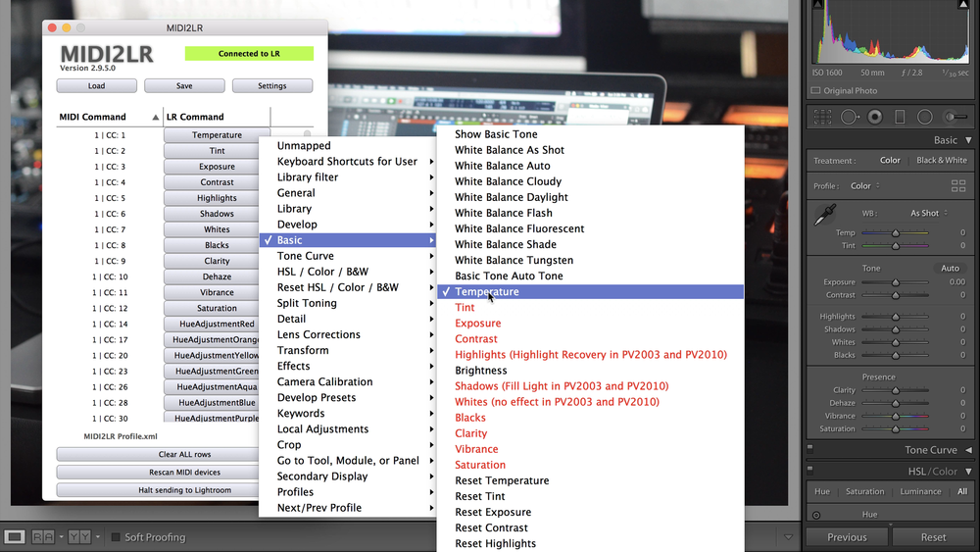Open the Tone Curve submenu
Image resolution: width=980 pixels, height=552 pixels.
[x=348, y=256]
